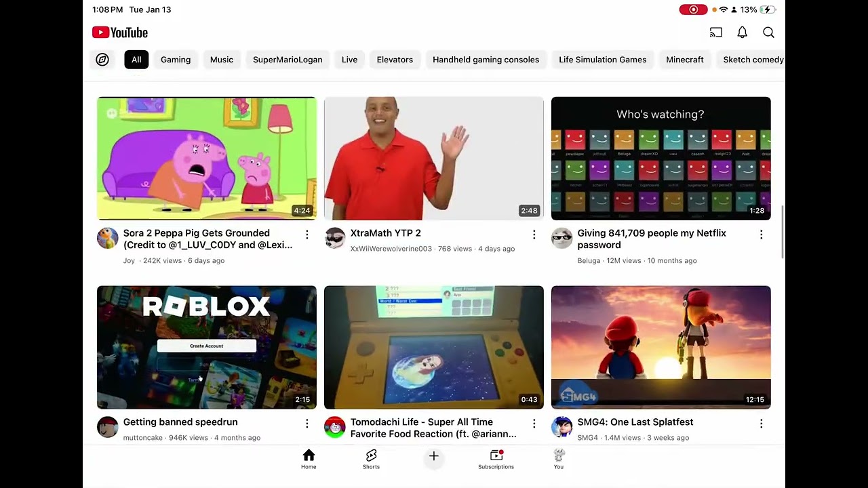The width and height of the screenshot is (868, 488).
Task: Open more options for SMG4 One Last Splatfest
Action: coord(761,424)
